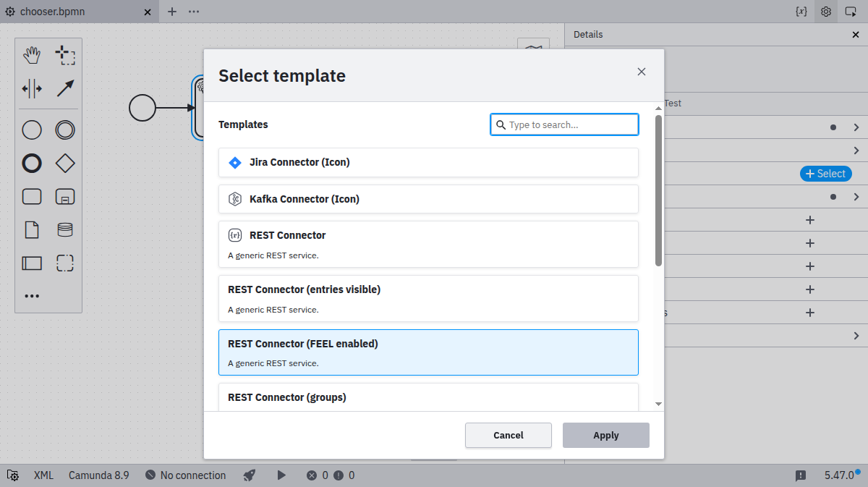Viewport: 868px width, 487px height.
Task: Open more palette tools (three dots)
Action: [x=32, y=296]
